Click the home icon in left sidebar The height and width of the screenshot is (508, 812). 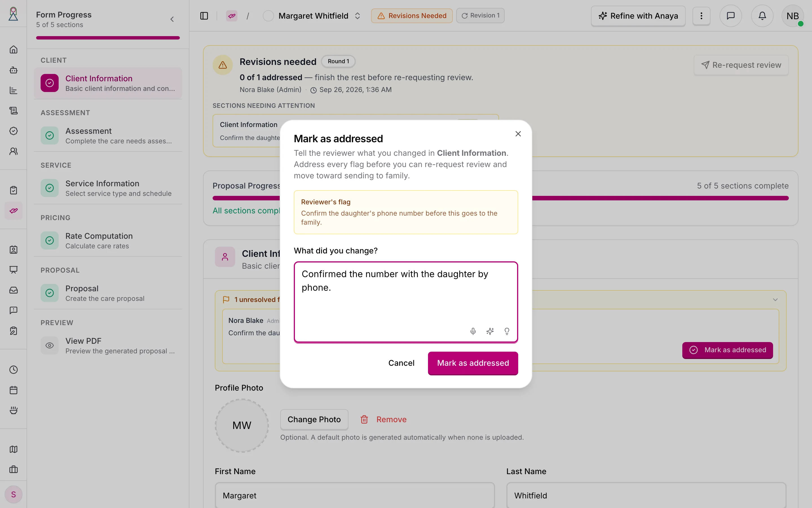[x=14, y=50]
